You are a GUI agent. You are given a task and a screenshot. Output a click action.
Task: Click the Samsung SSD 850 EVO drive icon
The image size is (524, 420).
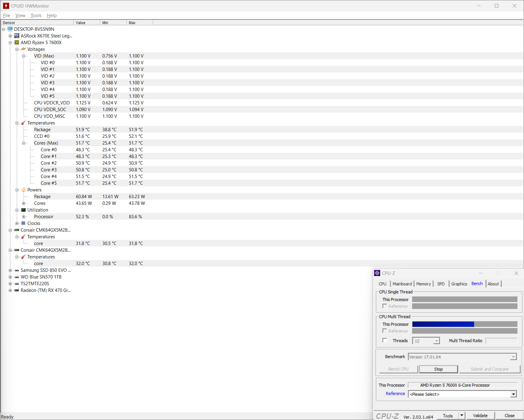click(x=17, y=270)
